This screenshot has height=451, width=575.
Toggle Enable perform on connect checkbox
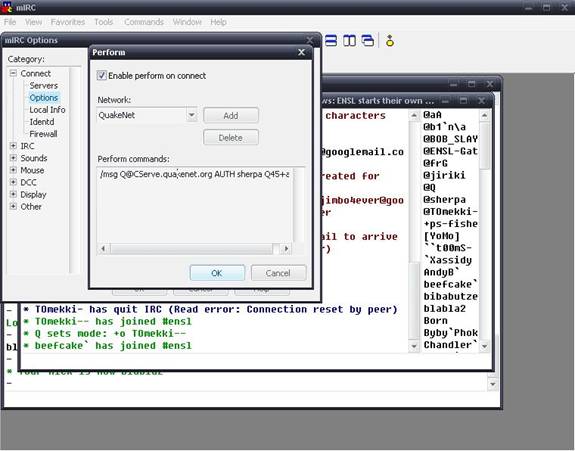click(x=101, y=76)
